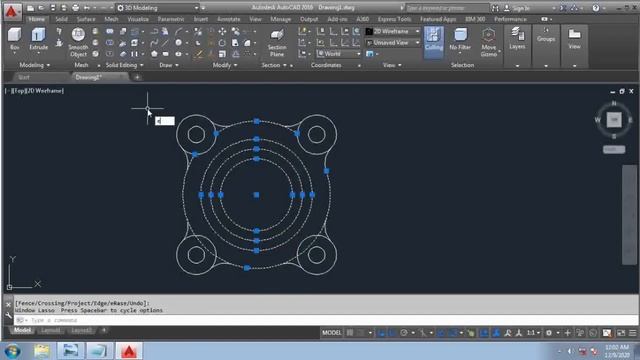Image resolution: width=640 pixels, height=360 pixels.
Task: Click the navigation bar on right of viewport
Action: [629, 215]
